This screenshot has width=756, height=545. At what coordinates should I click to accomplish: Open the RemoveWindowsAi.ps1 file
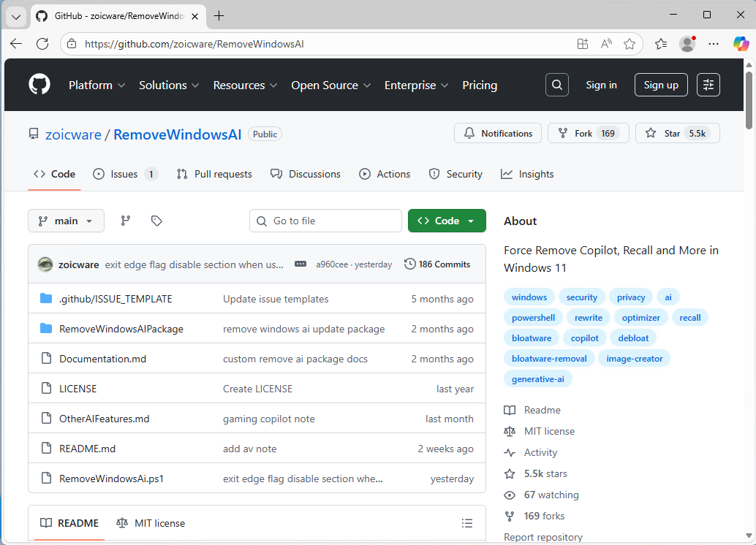(111, 479)
